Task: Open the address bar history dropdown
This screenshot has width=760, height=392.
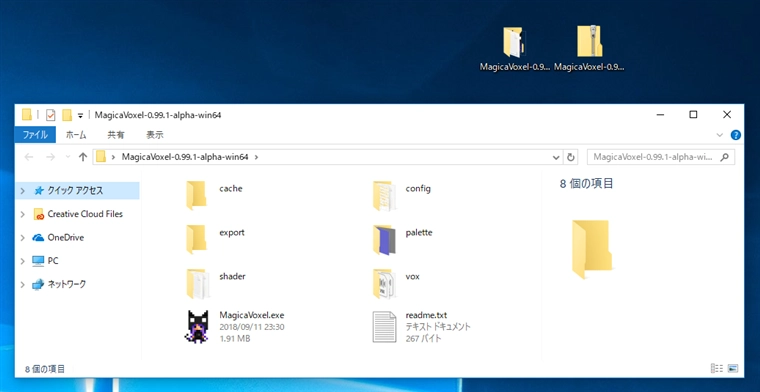Action: pos(556,157)
